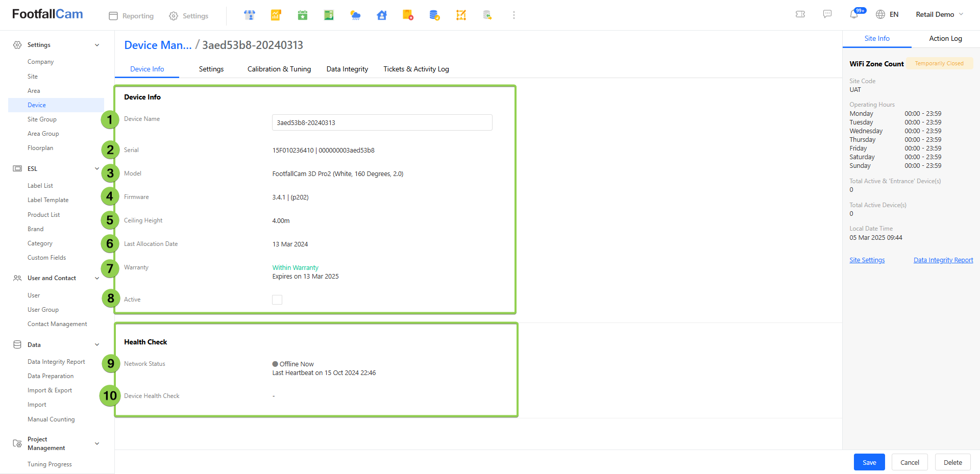Switch to the Action Log tab
Screen dimensions: 980x474
pyautogui.click(x=945, y=38)
